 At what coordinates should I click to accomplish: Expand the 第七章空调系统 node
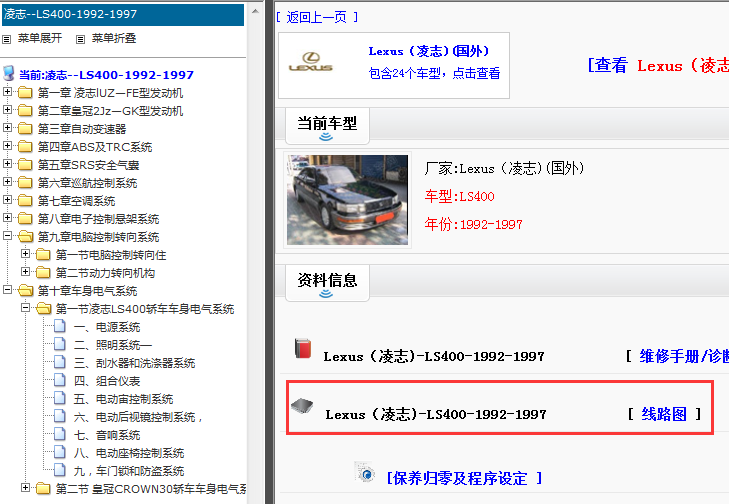pyautogui.click(x=7, y=200)
